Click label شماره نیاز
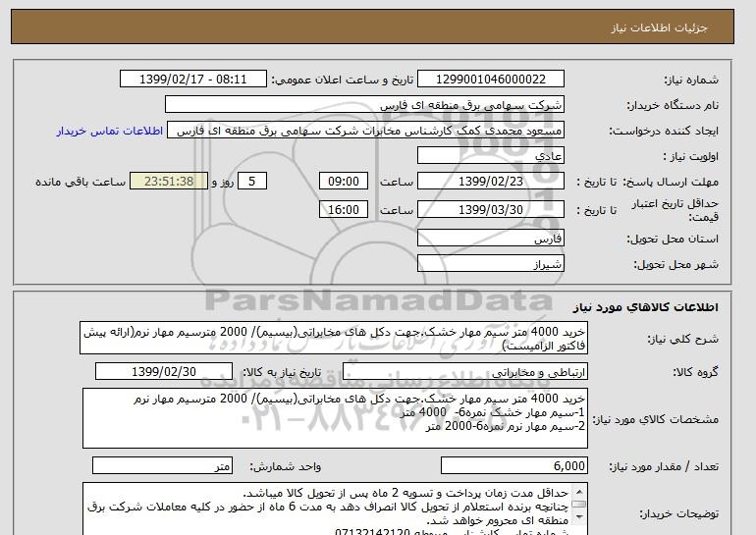 [691, 80]
